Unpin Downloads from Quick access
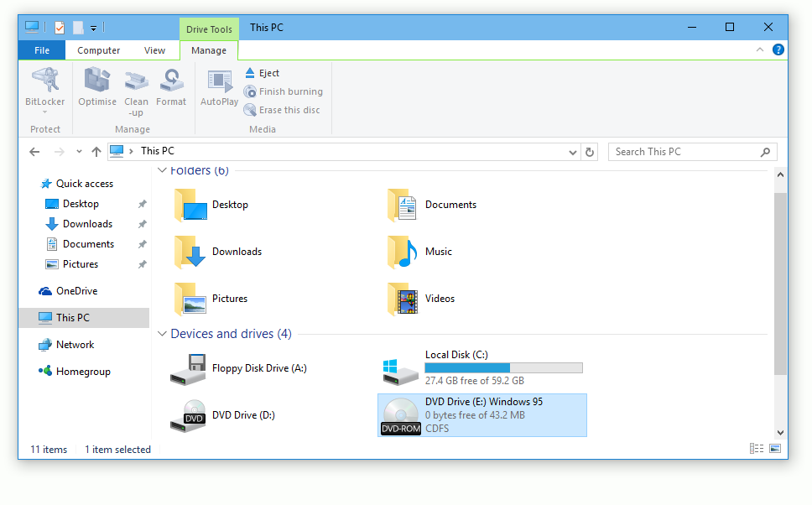Screen dimensions: 812x505 coord(142,224)
